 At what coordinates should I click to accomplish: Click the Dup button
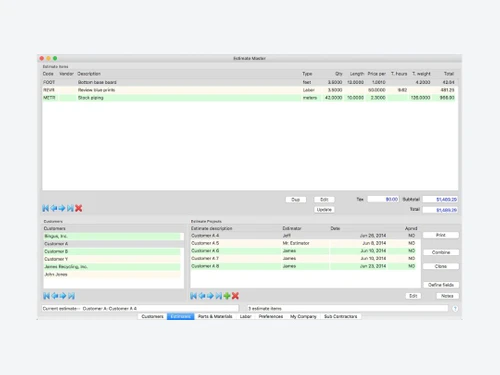pos(296,200)
